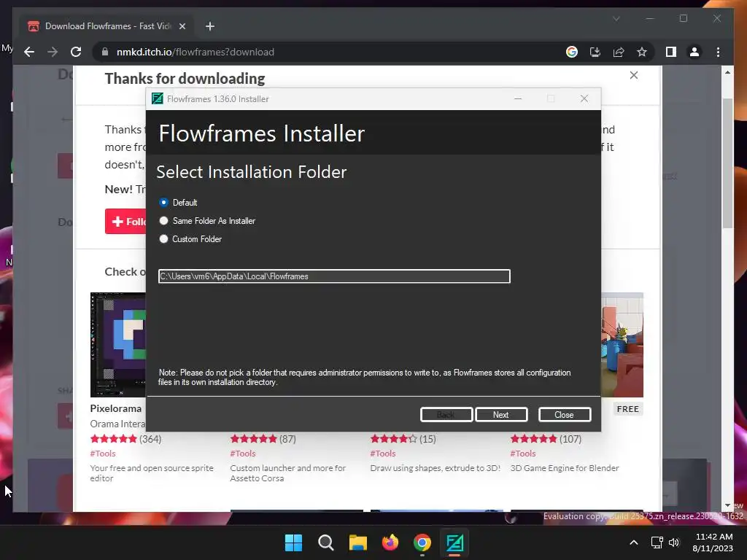Viewport: 747px width, 560px height.
Task: Click the Flowframes logo in installer title bar
Action: pyautogui.click(x=158, y=98)
